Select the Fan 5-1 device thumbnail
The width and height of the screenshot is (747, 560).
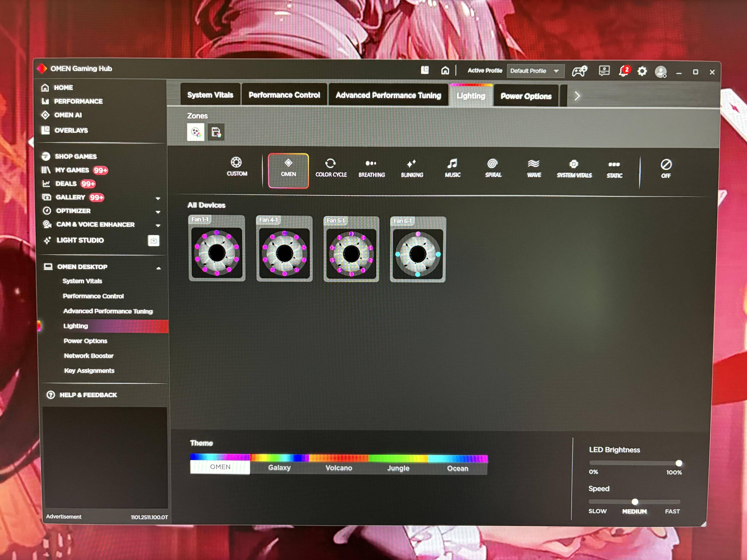pos(351,249)
